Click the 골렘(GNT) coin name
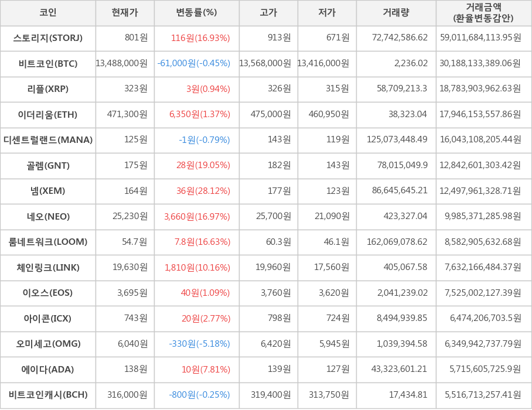532x410 pixels. pyautogui.click(x=48, y=166)
